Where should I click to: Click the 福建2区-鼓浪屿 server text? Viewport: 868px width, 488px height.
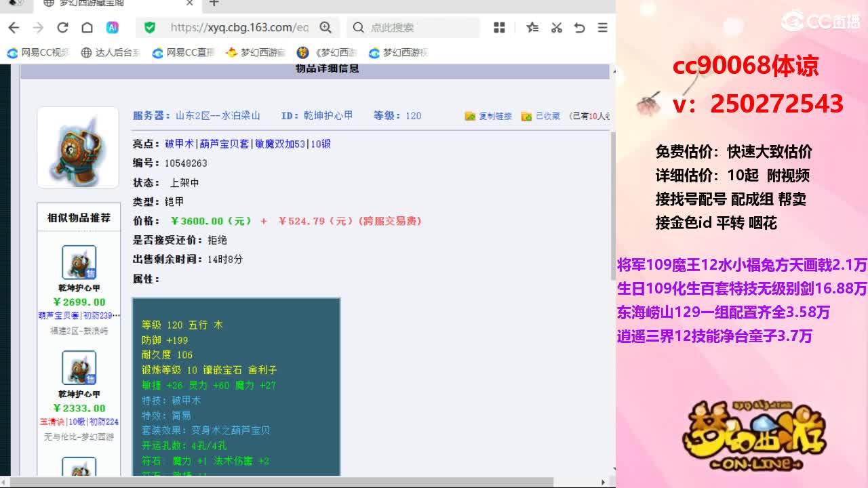tap(79, 331)
